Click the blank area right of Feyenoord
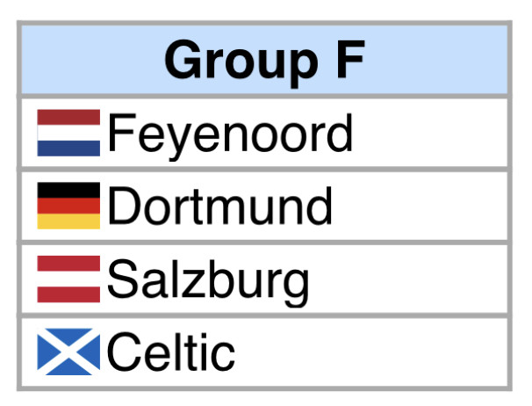532x406 pixels. [x=430, y=134]
